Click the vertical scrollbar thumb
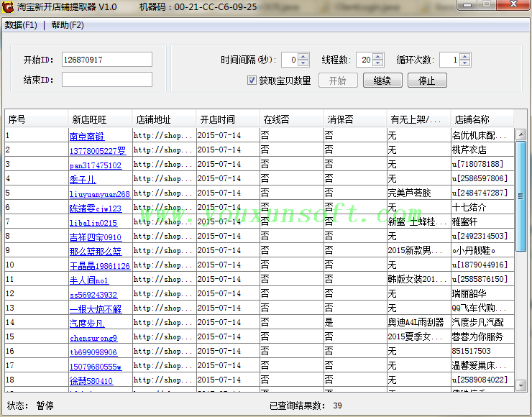This screenshot has width=532, height=417. (520, 196)
